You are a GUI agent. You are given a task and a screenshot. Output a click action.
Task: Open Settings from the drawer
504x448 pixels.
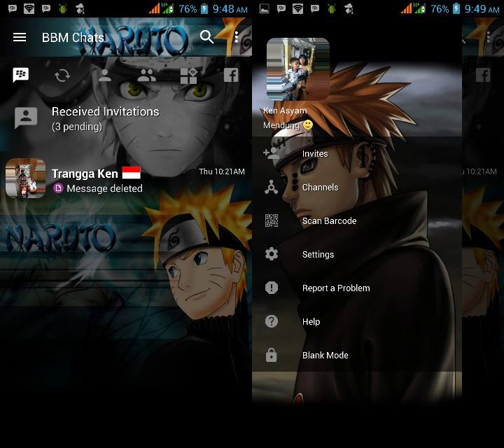click(x=357, y=254)
